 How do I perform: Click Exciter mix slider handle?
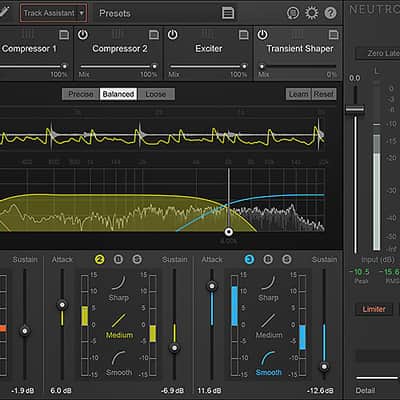[x=244, y=66]
